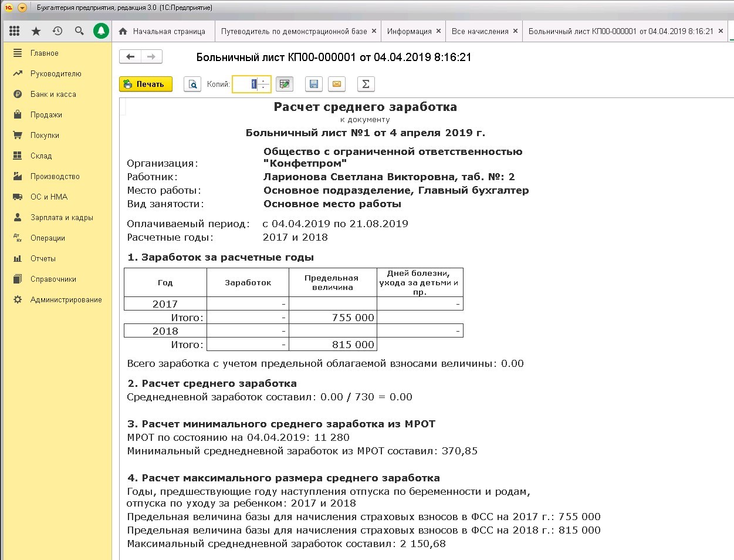This screenshot has width=734, height=560.
Task: Click the Продажи shopping bag icon
Action: point(18,114)
